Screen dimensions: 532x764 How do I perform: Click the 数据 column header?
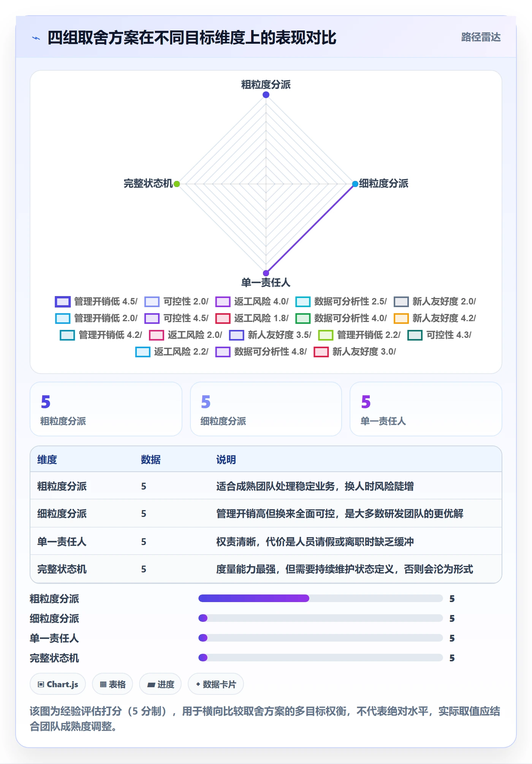151,460
